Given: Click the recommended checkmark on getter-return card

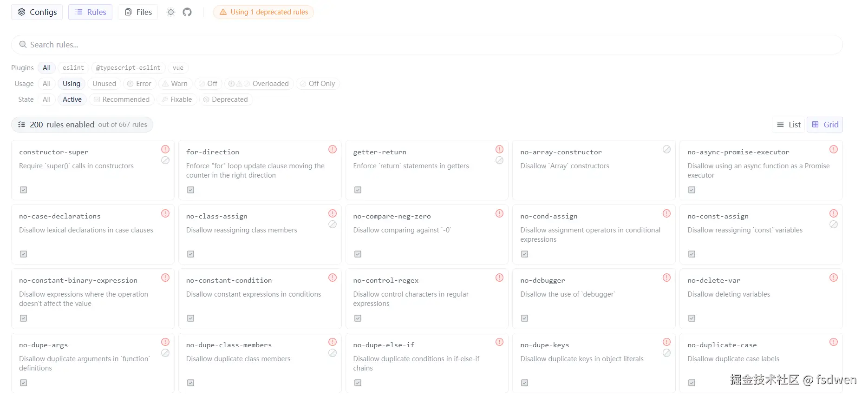Looking at the screenshot, I should [x=358, y=190].
